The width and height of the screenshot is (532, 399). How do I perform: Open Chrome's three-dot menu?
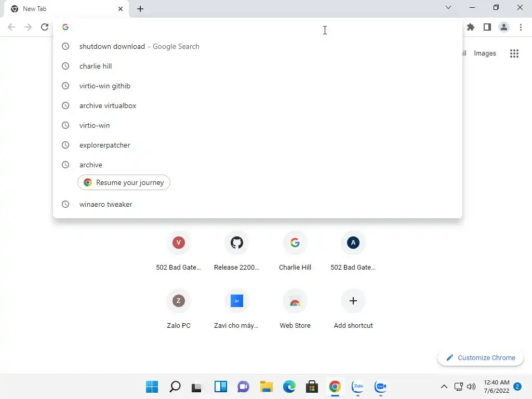pos(521,27)
